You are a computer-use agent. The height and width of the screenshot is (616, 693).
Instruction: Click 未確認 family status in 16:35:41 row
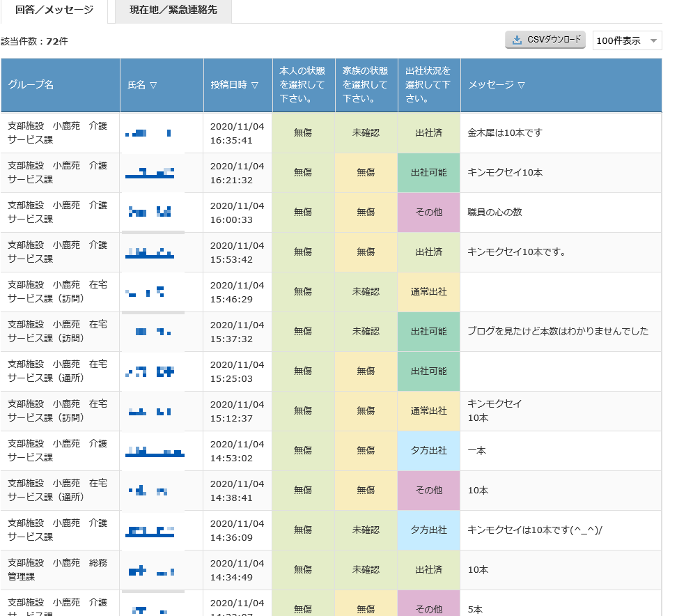click(x=366, y=132)
